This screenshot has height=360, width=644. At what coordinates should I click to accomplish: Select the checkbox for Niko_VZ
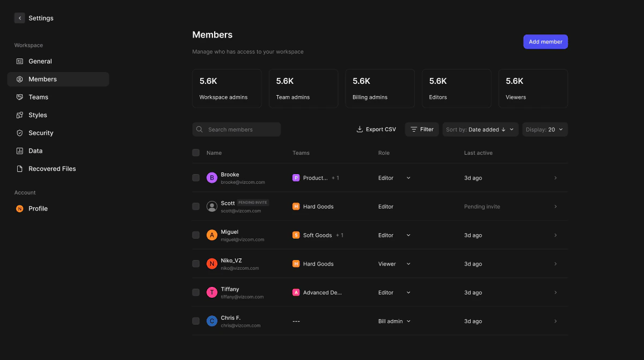pyautogui.click(x=195, y=263)
